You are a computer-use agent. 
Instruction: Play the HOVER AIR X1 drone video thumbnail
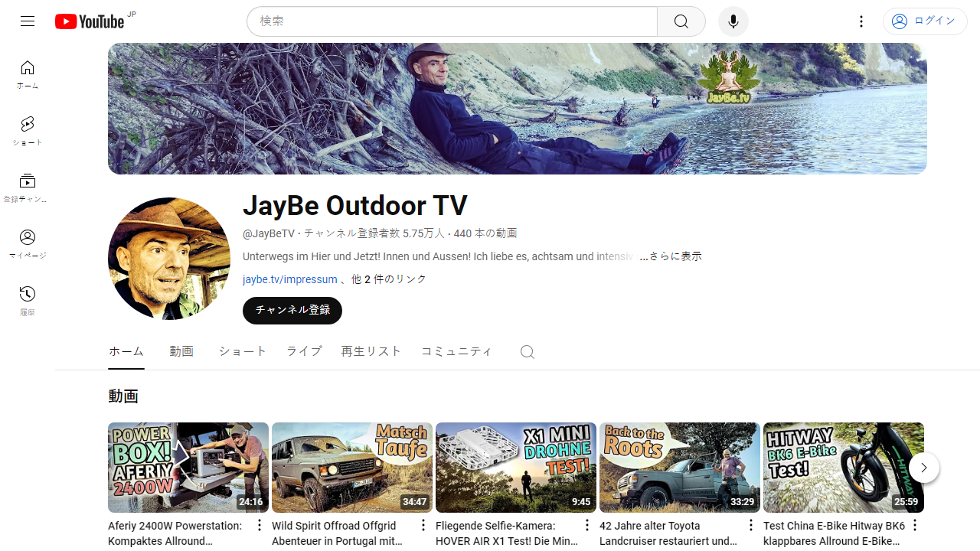(516, 468)
